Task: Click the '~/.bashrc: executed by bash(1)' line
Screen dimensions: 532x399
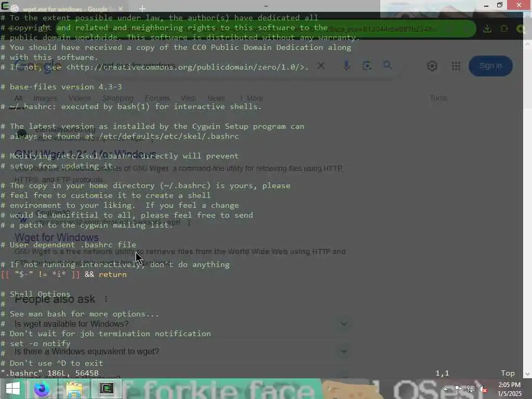Action: pos(131,107)
